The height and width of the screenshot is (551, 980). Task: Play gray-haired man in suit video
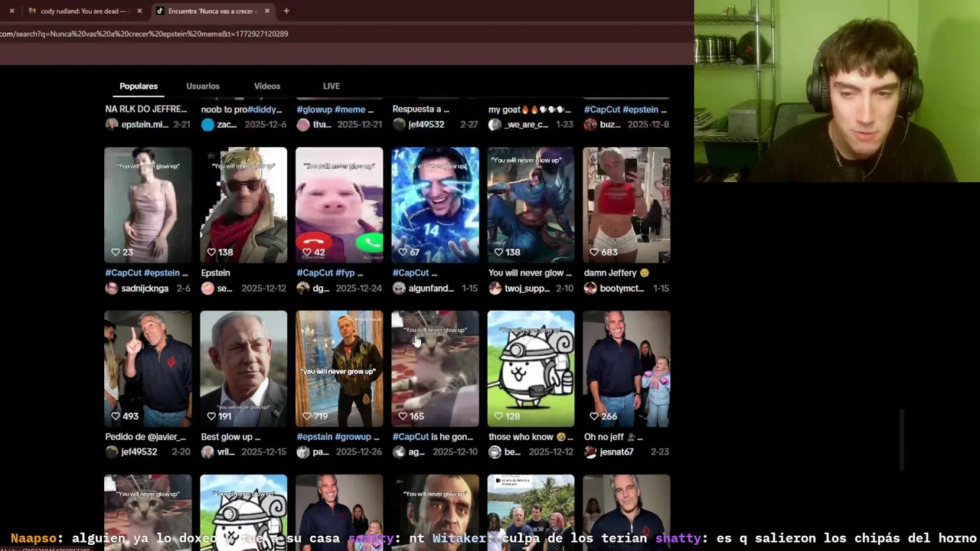tap(243, 368)
